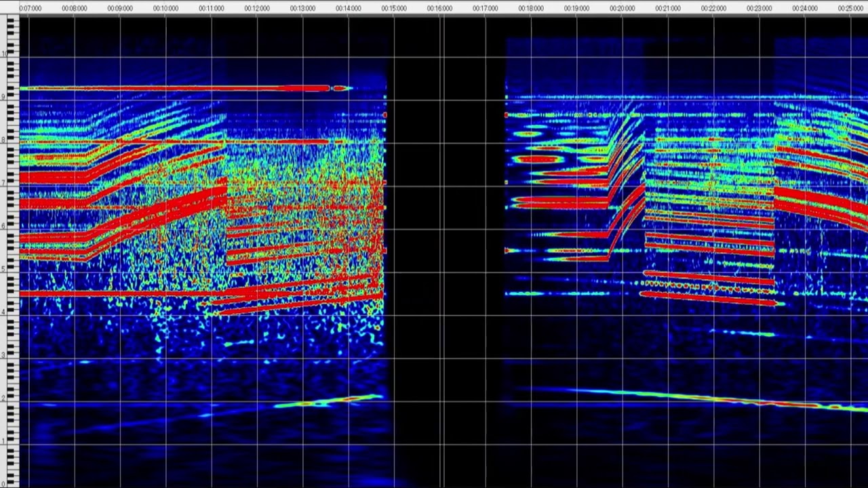Click the 00:19:000 mark on the ruler
Viewport: 868px width, 488px height.
click(x=576, y=8)
